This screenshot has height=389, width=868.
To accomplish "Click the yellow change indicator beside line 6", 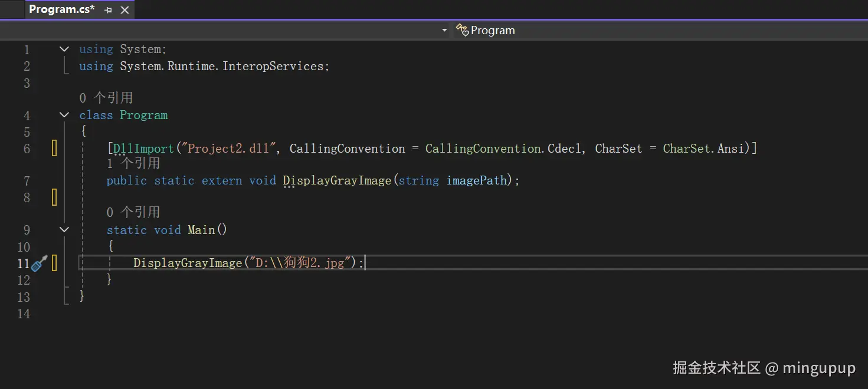I will click(x=54, y=149).
